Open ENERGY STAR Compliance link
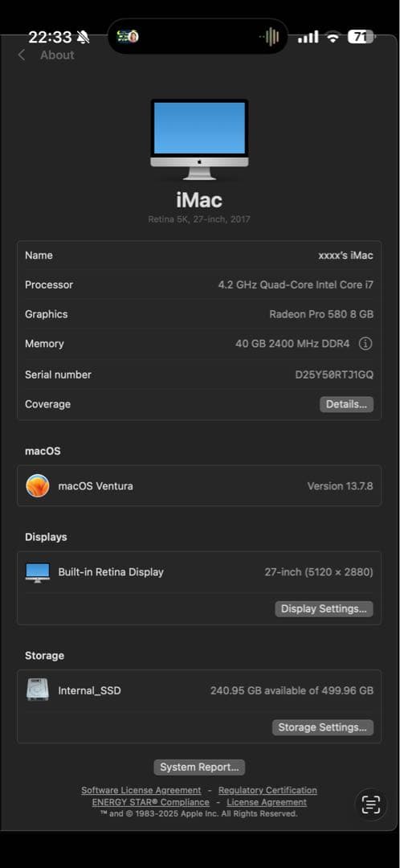This screenshot has height=868, width=400. click(x=150, y=802)
